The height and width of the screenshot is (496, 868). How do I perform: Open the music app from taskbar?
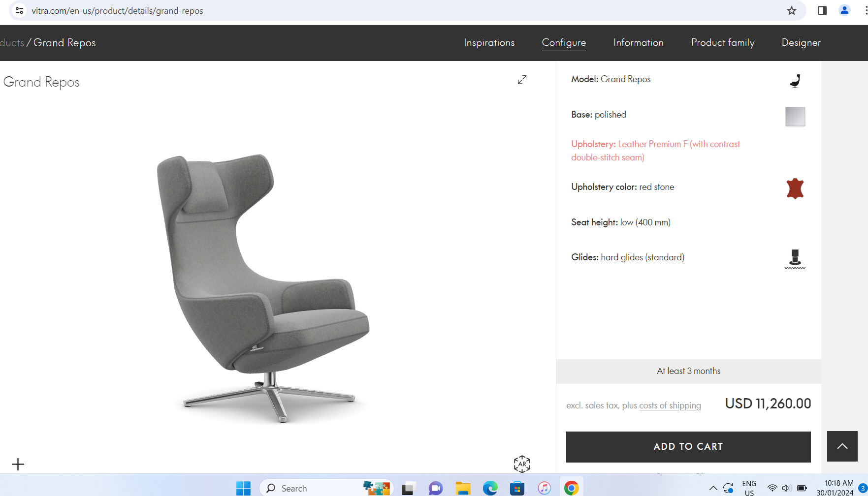[544, 489]
